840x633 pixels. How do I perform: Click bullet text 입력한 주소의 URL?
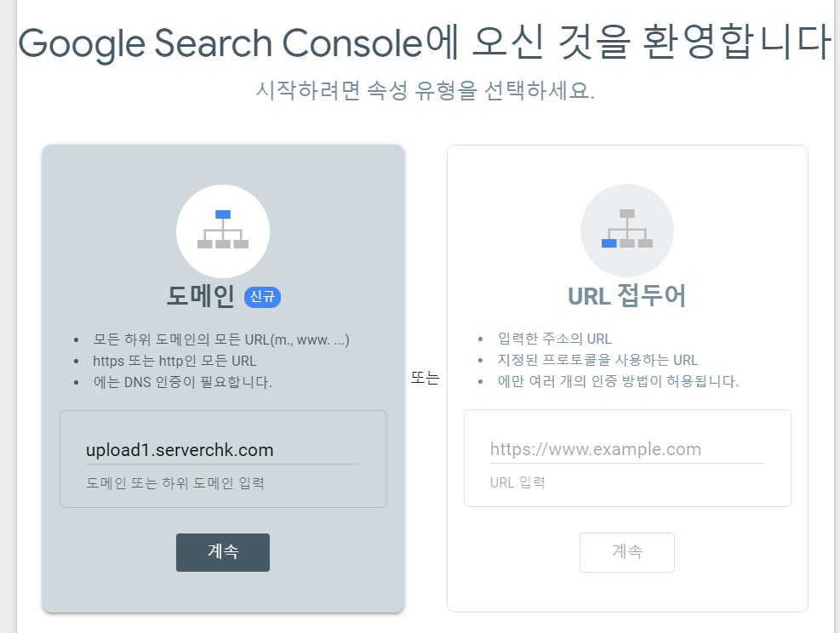(x=554, y=339)
